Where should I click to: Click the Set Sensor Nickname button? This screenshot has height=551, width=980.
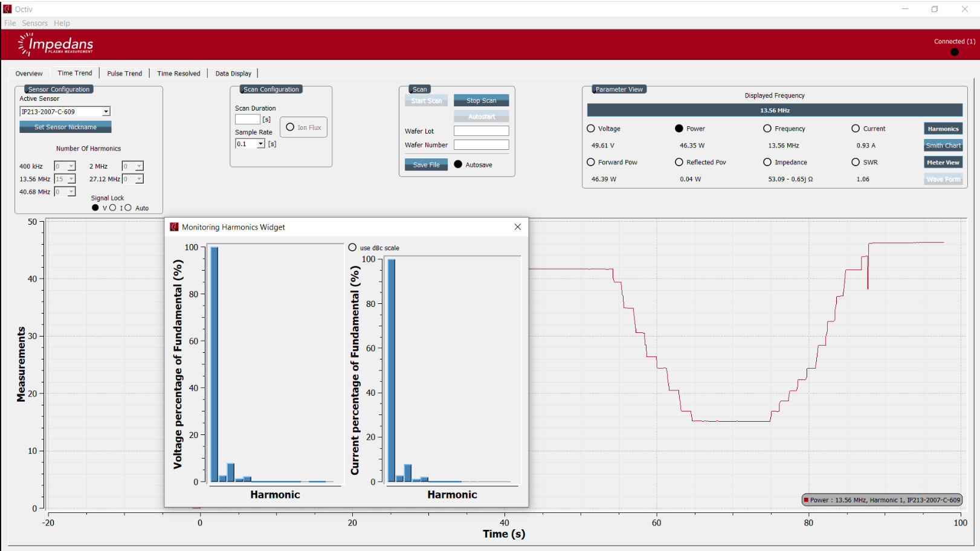(65, 127)
